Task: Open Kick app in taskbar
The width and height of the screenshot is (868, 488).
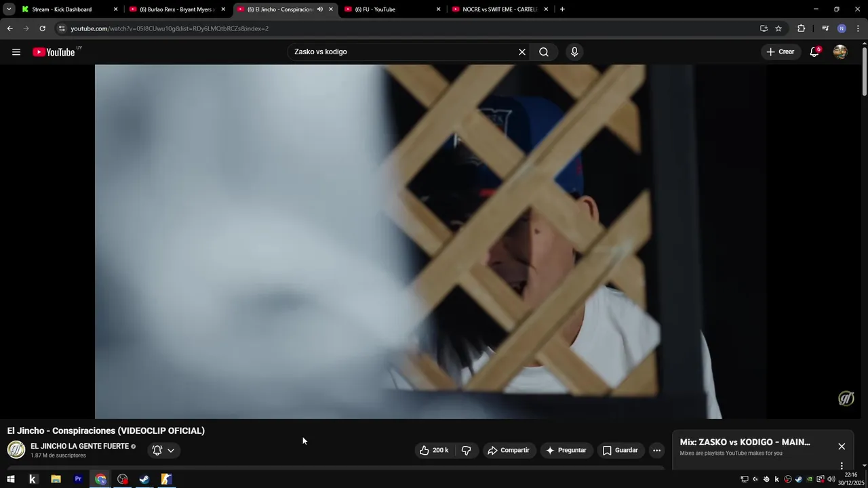Action: pyautogui.click(x=33, y=479)
